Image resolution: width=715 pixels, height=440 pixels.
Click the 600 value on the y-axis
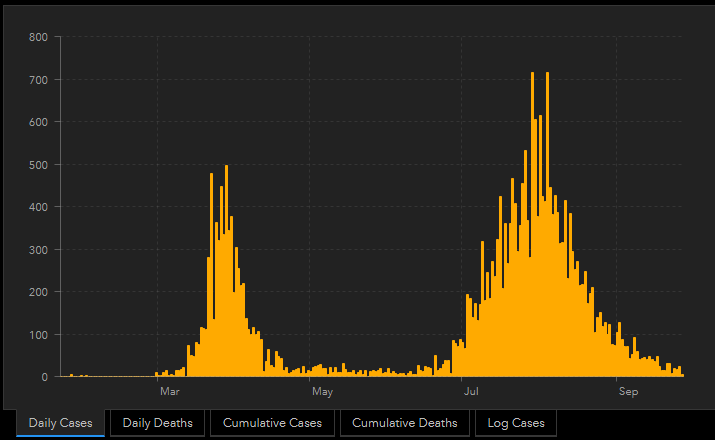tap(38, 122)
